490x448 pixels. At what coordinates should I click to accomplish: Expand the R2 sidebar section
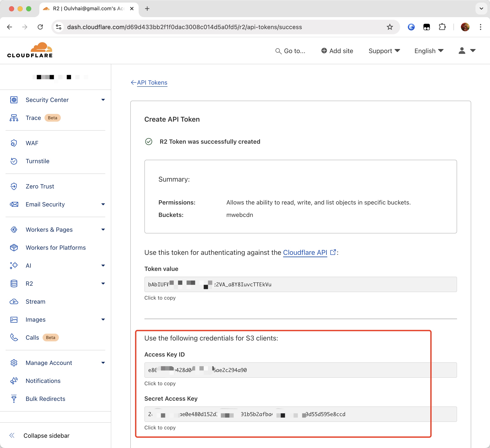pos(103,284)
